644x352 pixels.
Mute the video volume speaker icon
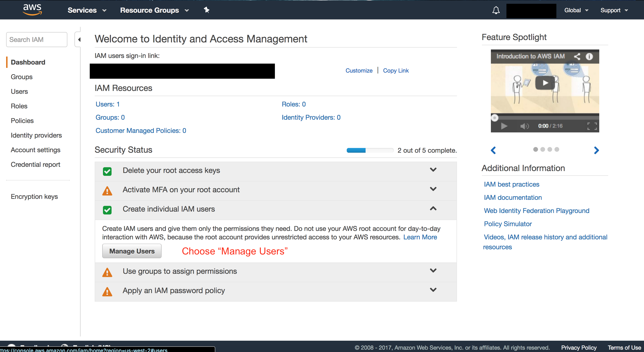coord(524,126)
